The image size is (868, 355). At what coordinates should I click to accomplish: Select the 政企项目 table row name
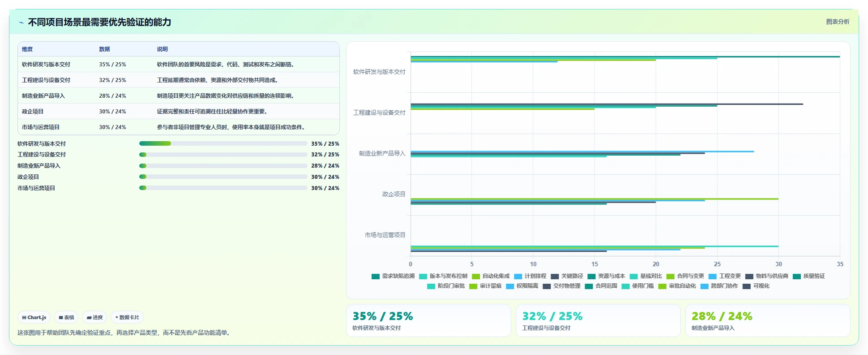[33, 112]
